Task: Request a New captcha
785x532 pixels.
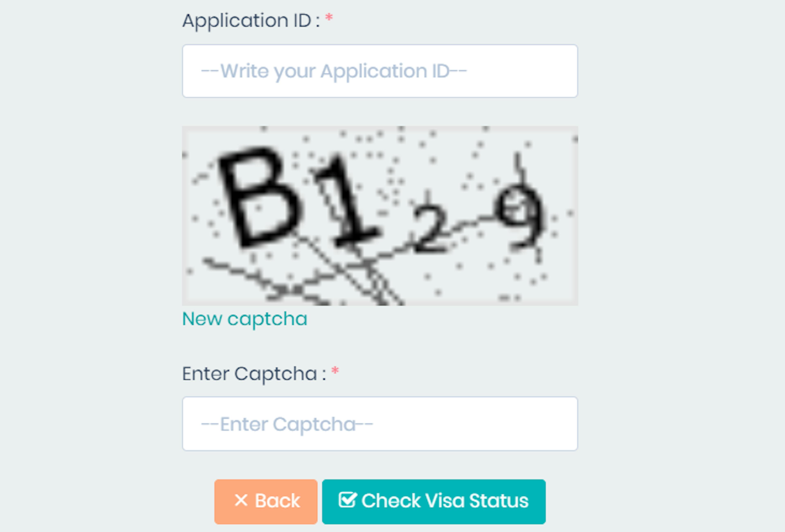Action: point(245,319)
